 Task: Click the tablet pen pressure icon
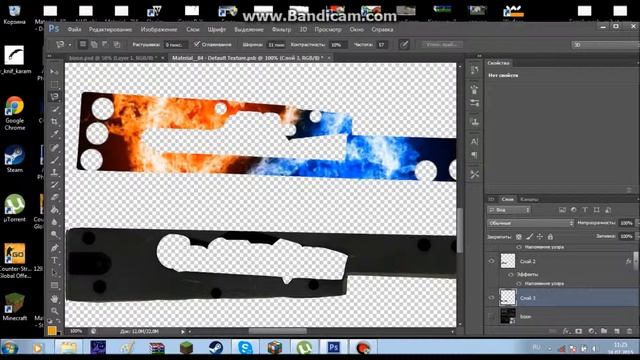click(404, 44)
